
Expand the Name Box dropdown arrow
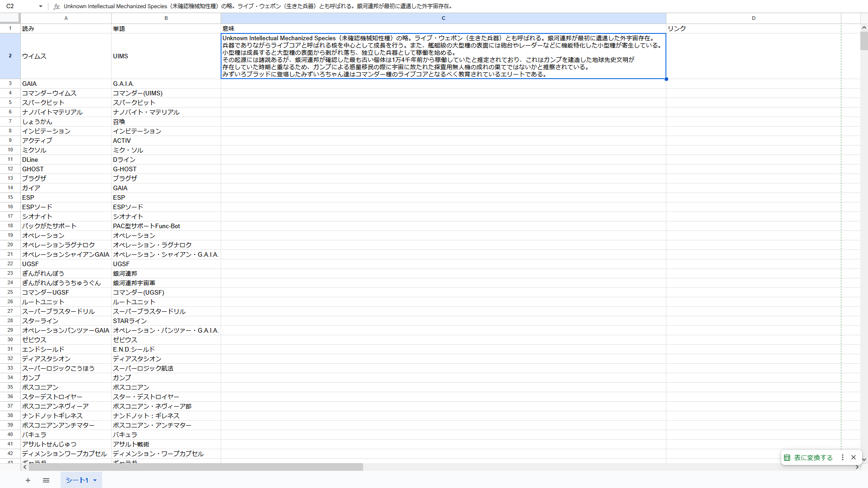pos(41,6)
